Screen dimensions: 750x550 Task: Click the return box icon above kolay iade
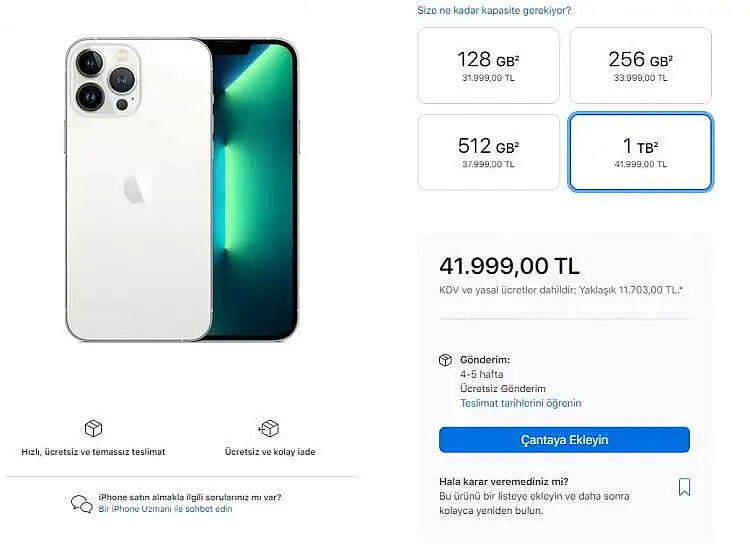tap(269, 428)
